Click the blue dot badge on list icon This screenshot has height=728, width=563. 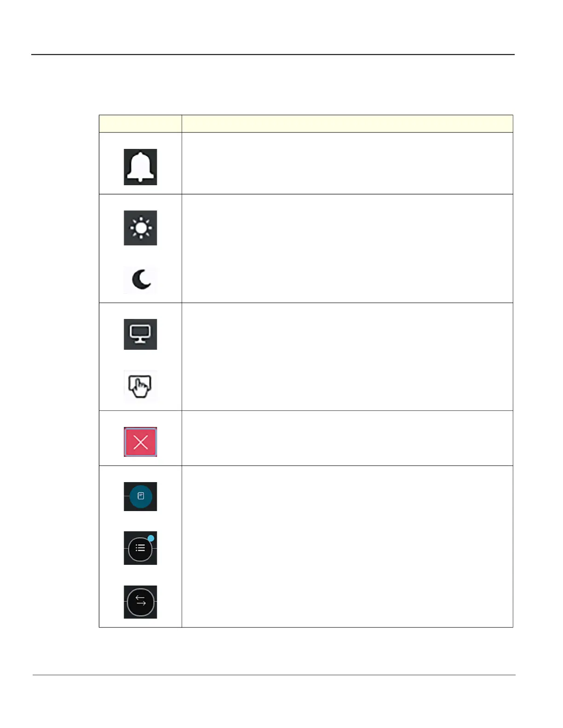pos(151,538)
